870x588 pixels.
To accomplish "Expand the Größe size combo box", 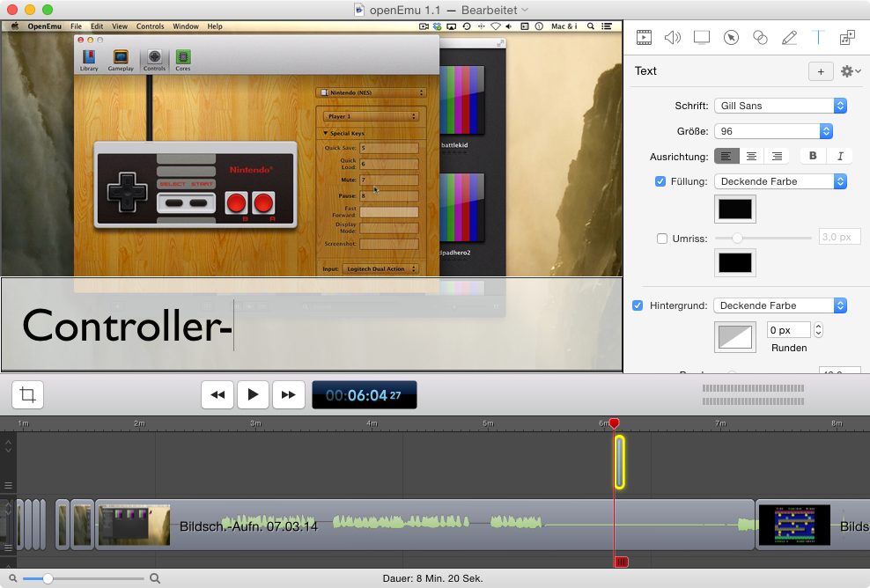I will (825, 131).
